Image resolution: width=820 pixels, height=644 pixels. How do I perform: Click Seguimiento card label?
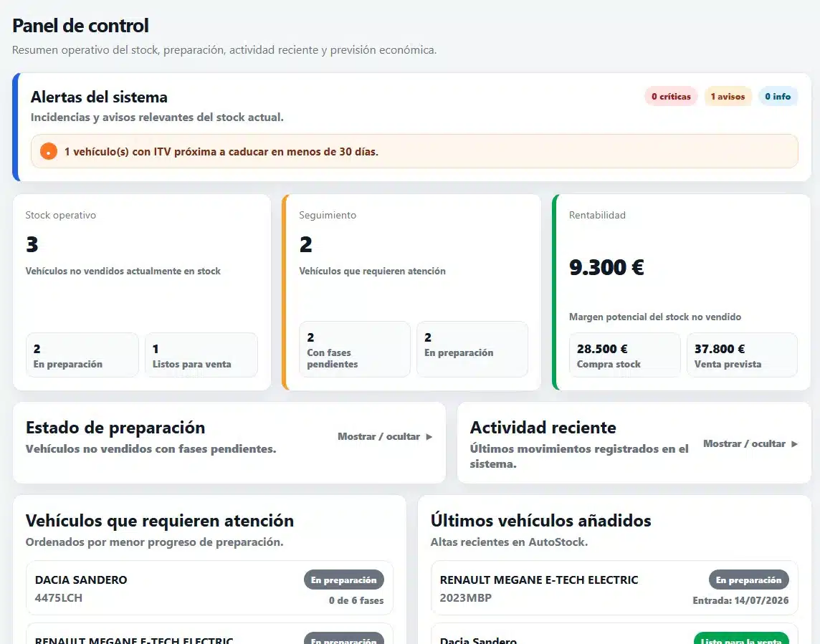point(328,215)
